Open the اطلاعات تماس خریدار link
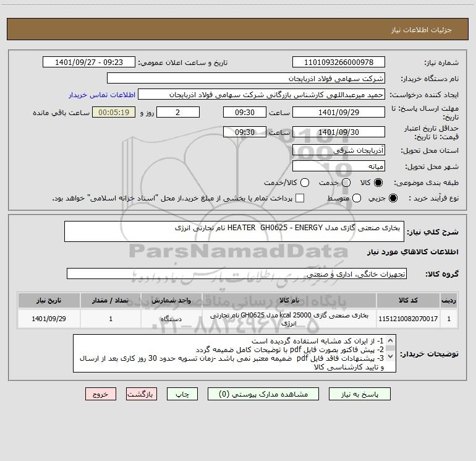This screenshot has width=476, height=461. point(102,95)
